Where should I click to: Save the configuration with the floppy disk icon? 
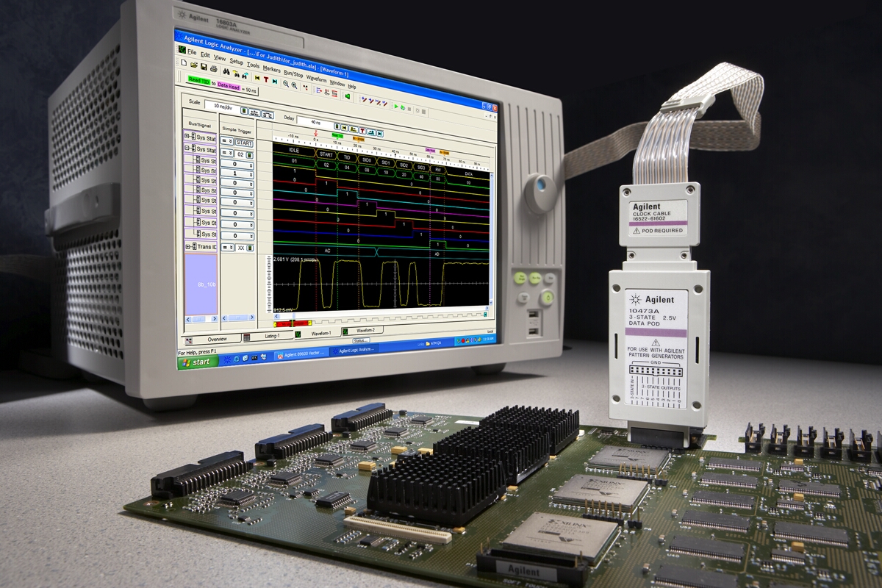click(204, 67)
